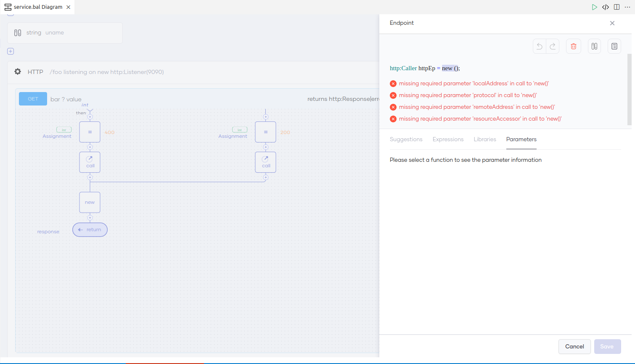Switch to the Suggestions tab
Viewport: 635px width, 364px height.
pyautogui.click(x=406, y=139)
